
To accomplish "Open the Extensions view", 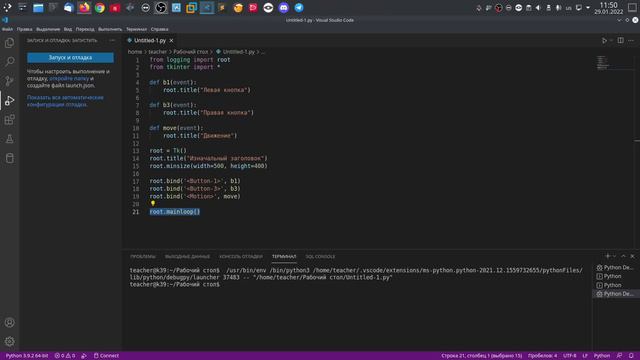I will (9, 120).
